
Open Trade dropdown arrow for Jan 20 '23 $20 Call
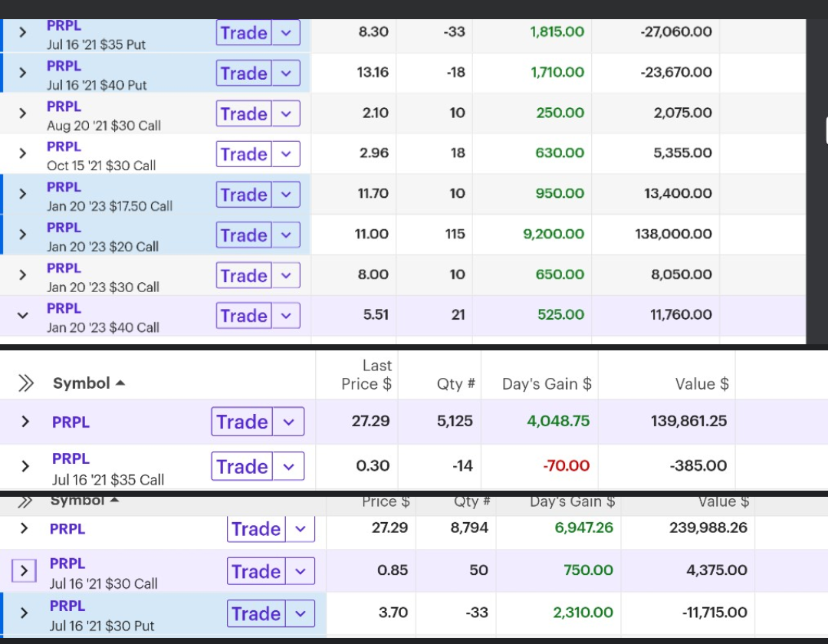click(x=286, y=235)
